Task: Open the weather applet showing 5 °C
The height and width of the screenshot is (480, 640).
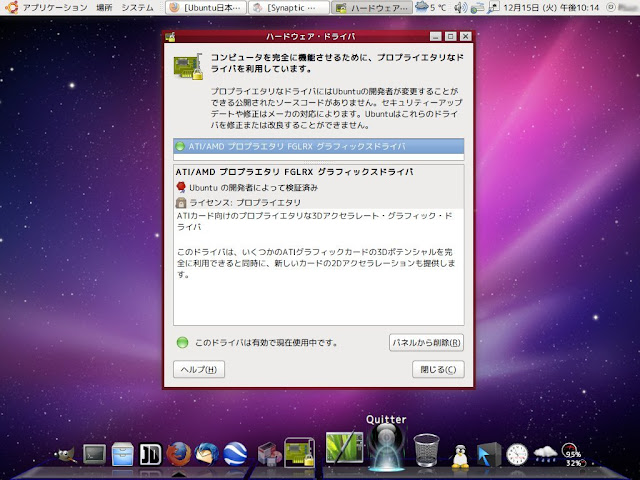Action: click(431, 7)
